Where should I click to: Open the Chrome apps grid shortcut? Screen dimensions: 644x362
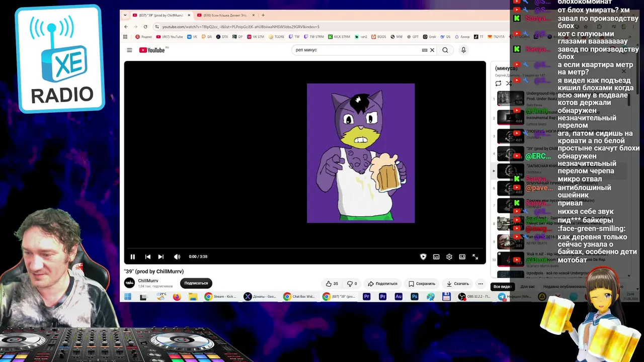click(125, 37)
